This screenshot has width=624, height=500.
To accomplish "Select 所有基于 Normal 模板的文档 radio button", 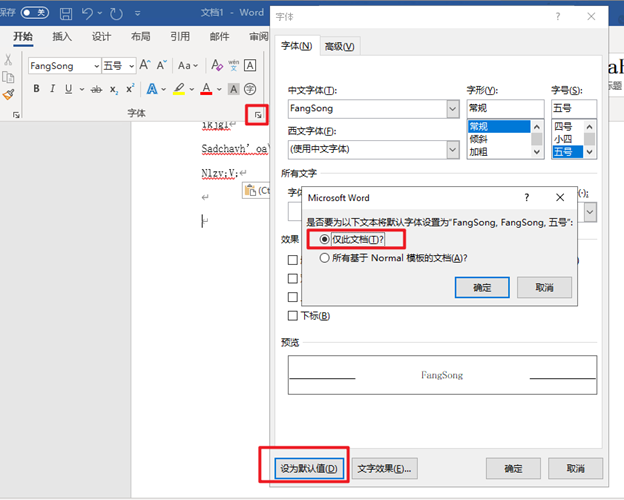I will pyautogui.click(x=324, y=258).
